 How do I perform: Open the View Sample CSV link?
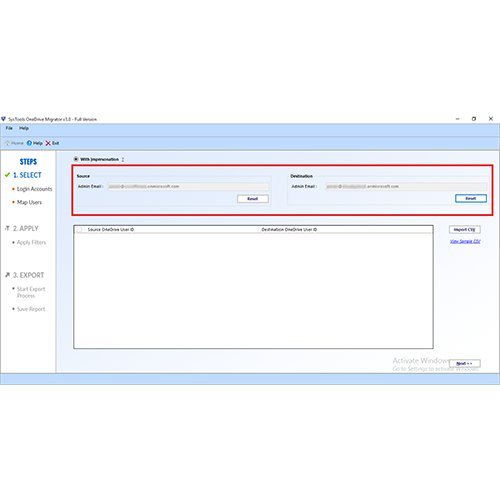click(x=465, y=241)
